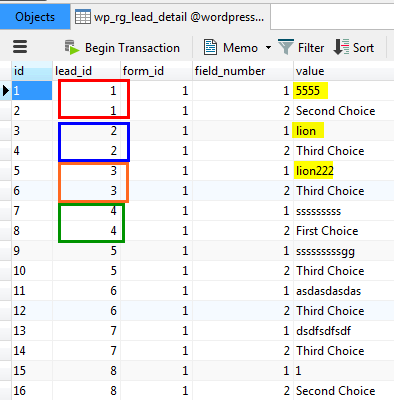Select the cell containing asdasdasdas
394x400 pixels.
click(x=344, y=291)
